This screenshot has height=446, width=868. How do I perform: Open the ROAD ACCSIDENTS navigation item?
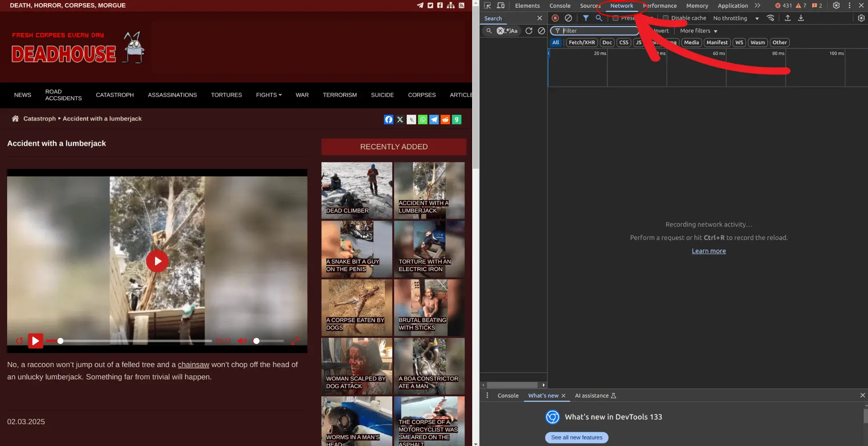point(63,95)
